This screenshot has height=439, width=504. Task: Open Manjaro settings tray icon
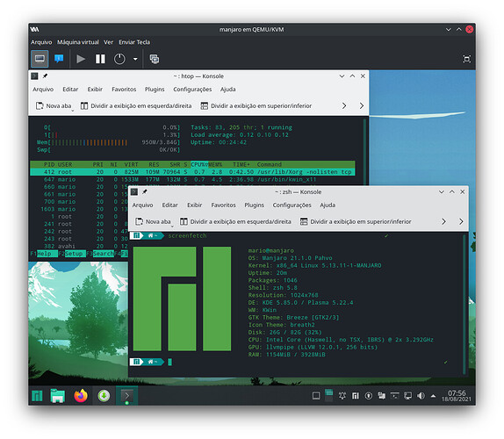click(x=356, y=396)
